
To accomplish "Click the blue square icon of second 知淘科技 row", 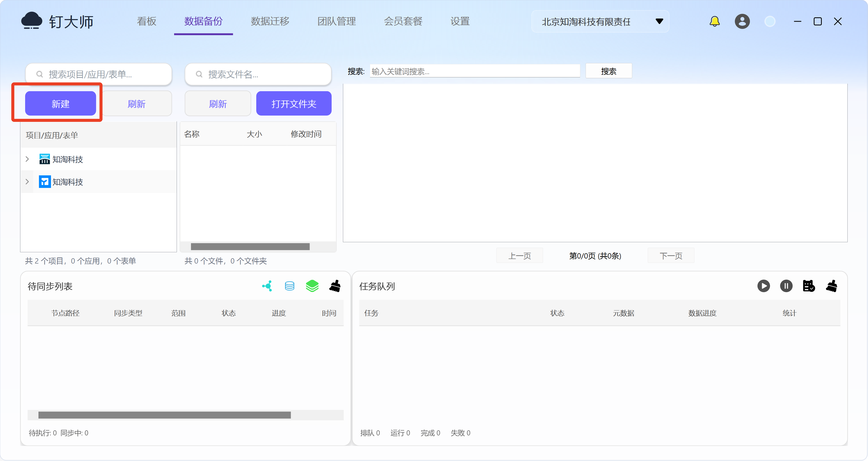I will click(44, 182).
